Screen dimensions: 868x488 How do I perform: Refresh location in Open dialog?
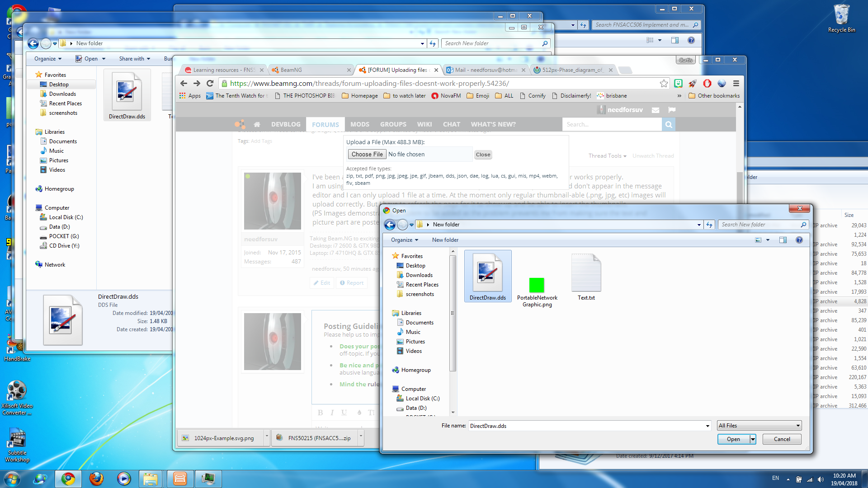(709, 225)
